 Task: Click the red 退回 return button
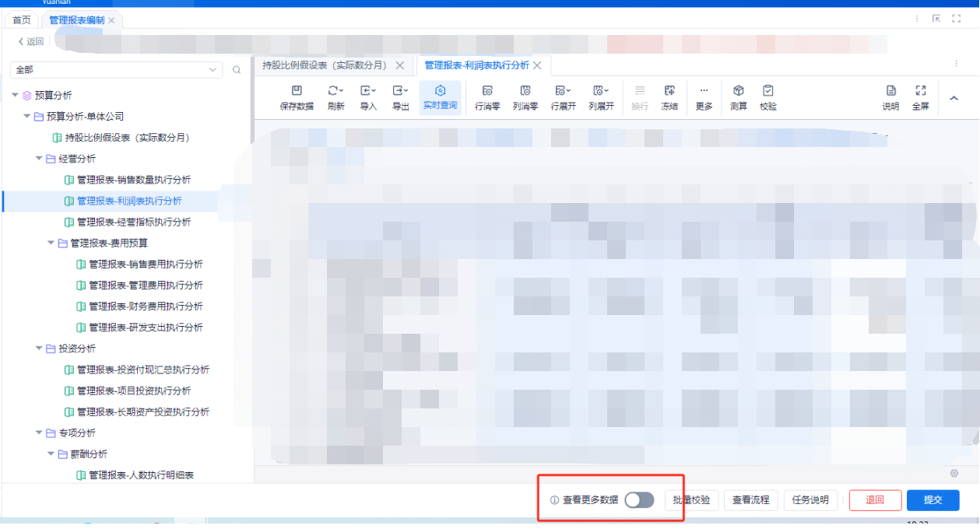coord(875,500)
